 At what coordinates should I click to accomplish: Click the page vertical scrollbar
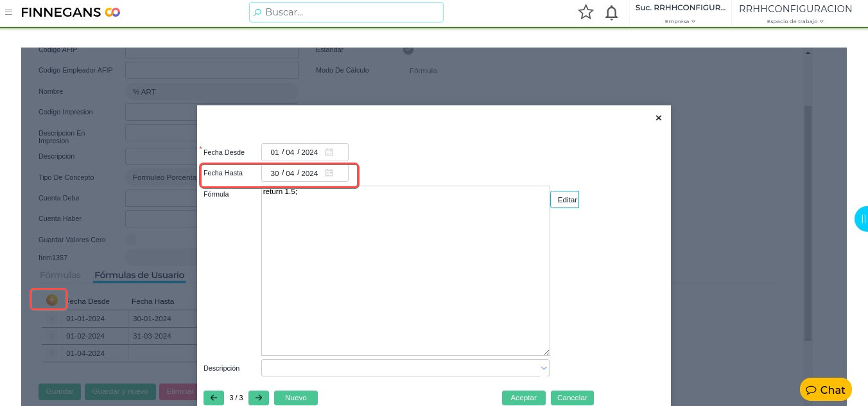pos(808,223)
